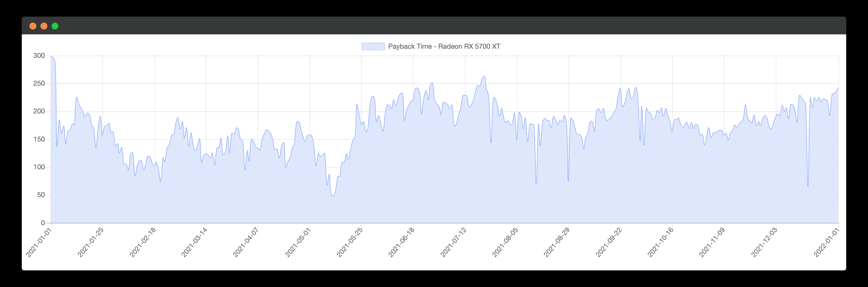Select the 150 y-axis tick label
This screenshot has width=868, height=287.
tap(39, 139)
